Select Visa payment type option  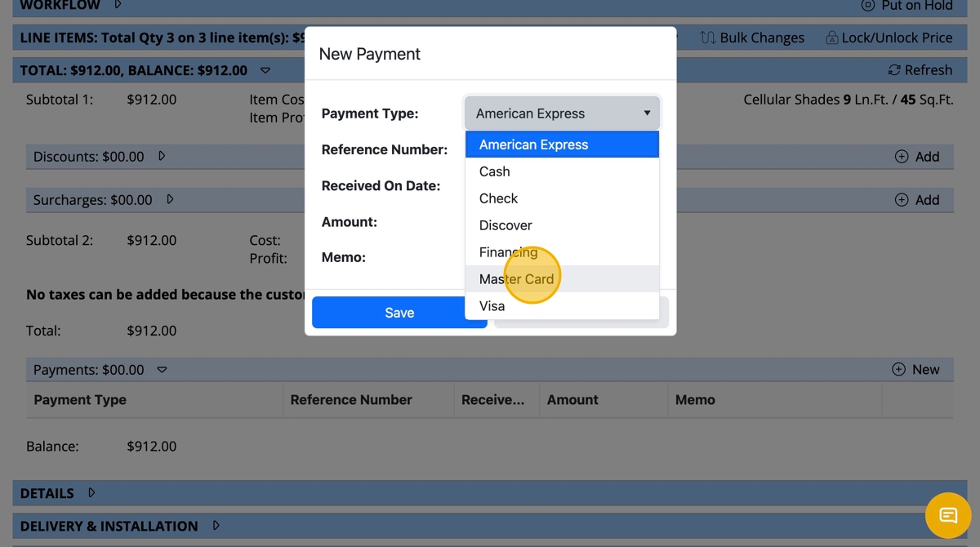pos(562,306)
